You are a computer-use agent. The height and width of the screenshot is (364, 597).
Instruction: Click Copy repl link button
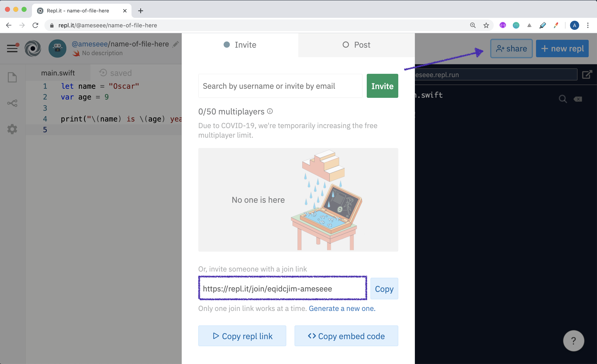pos(242,336)
